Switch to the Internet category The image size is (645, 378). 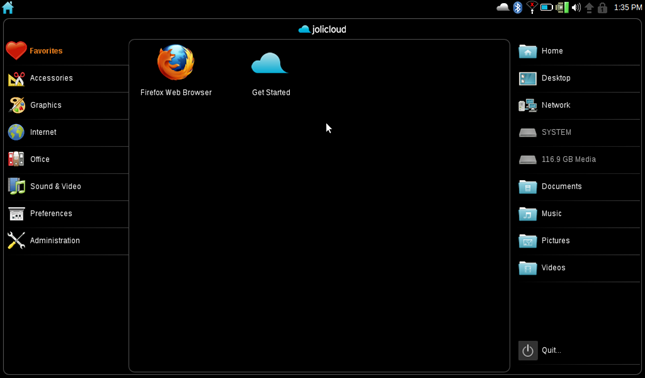(67, 132)
